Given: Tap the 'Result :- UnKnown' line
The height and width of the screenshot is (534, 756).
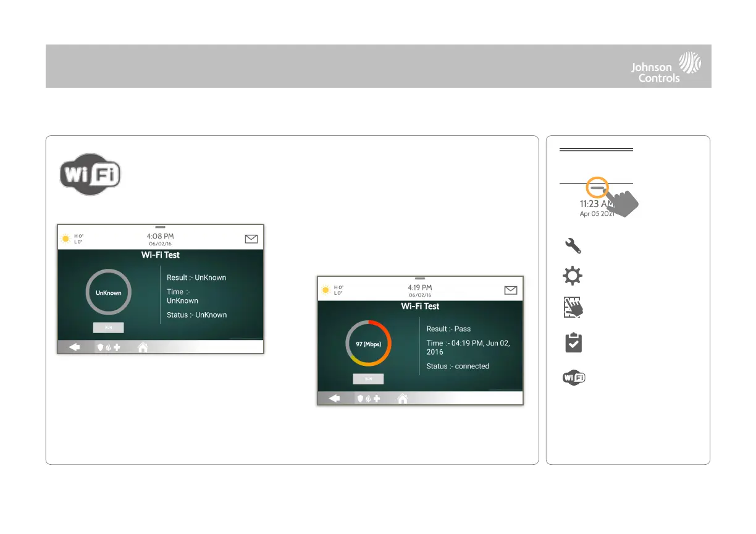Looking at the screenshot, I should tap(196, 278).
